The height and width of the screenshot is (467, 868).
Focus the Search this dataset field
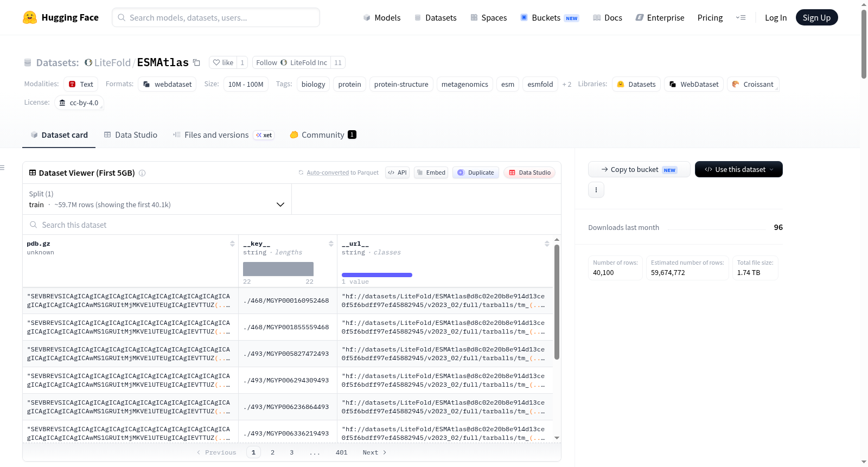292,225
